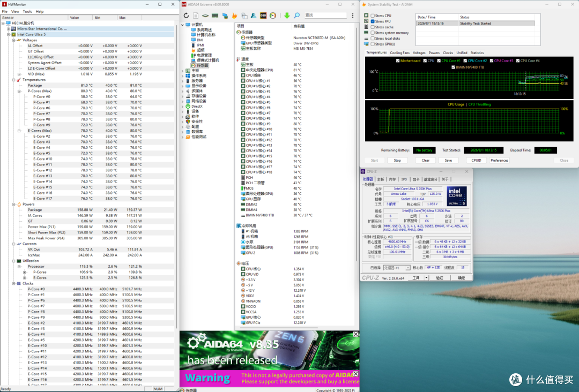Collapse 计算机 node in AIDA64 tree
The height and width of the screenshot is (392, 579).
(x=182, y=25)
